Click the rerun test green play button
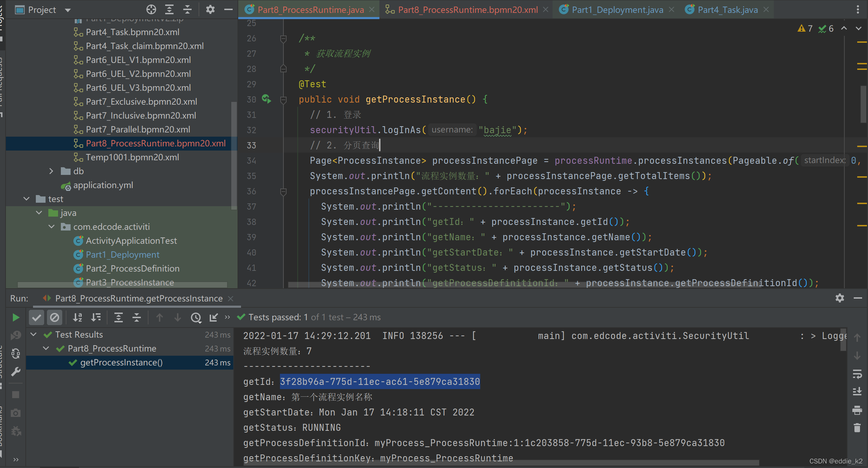Screen dimensions: 868x468 point(16,317)
